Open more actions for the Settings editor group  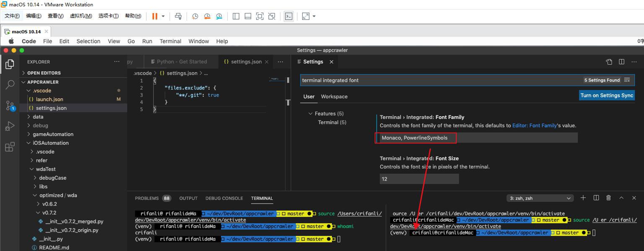pyautogui.click(x=634, y=62)
